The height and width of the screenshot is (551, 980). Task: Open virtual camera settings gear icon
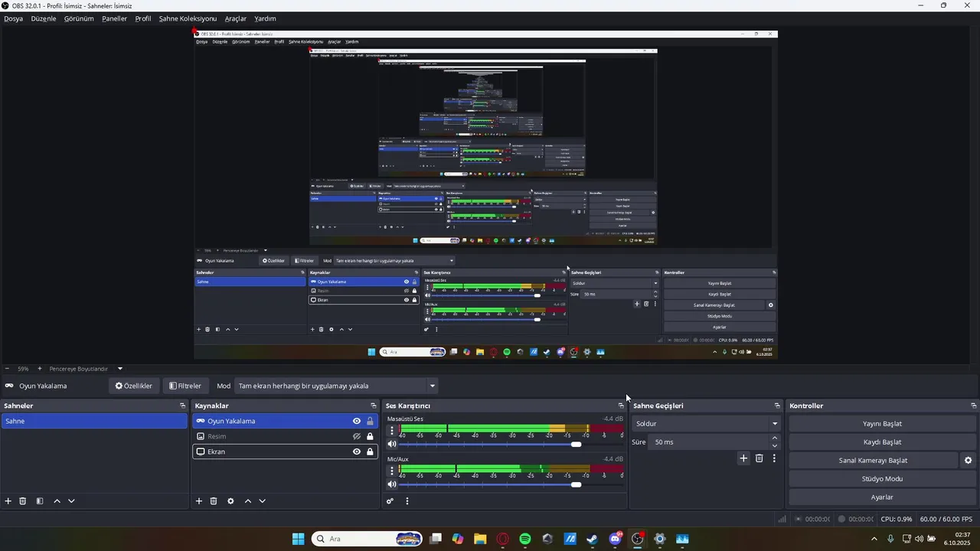point(968,461)
